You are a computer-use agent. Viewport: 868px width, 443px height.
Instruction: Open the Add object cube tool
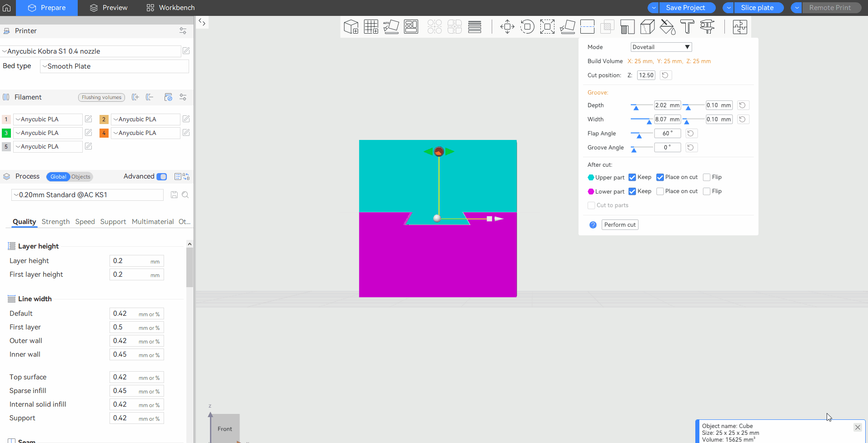coord(351,27)
